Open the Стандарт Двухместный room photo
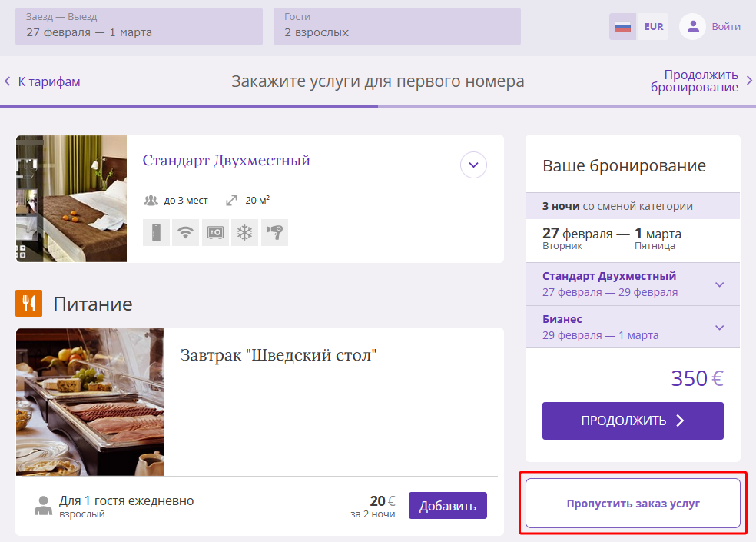 [71, 198]
